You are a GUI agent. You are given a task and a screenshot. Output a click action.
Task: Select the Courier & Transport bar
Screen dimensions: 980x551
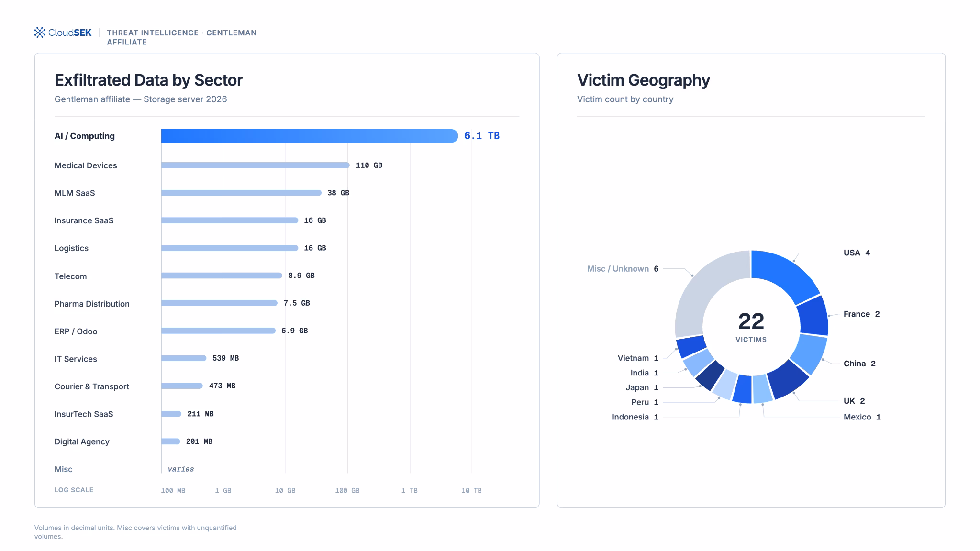pos(182,386)
